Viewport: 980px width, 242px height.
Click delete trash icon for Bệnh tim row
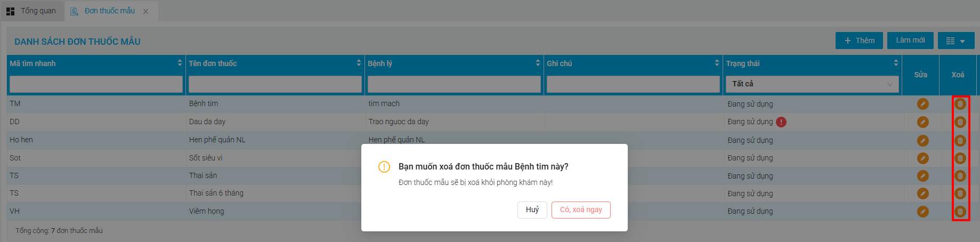click(960, 104)
